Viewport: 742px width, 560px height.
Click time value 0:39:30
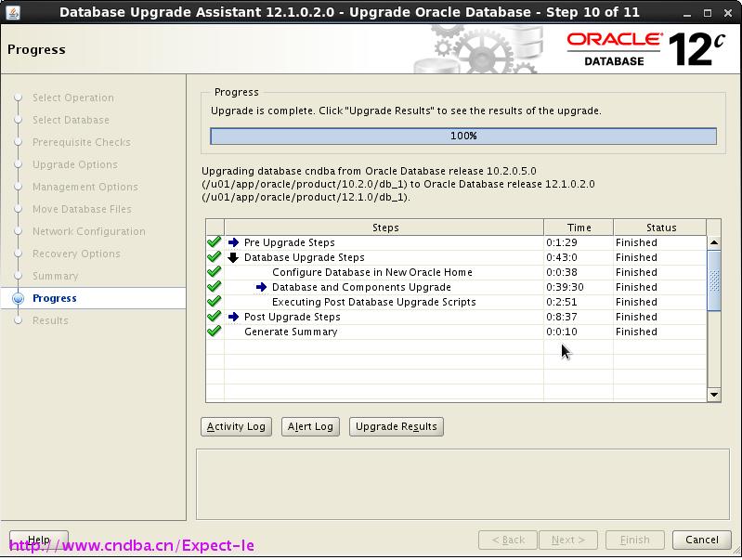pos(565,287)
